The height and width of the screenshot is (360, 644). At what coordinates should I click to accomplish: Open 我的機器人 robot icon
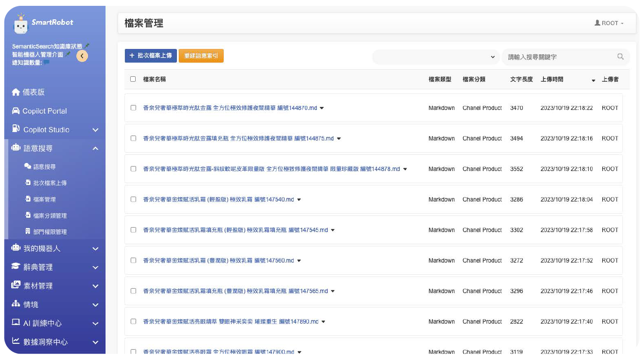(15, 248)
